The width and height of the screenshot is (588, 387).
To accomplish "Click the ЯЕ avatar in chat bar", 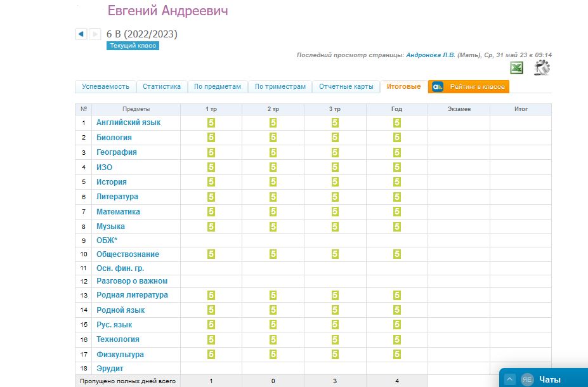I will point(527,379).
